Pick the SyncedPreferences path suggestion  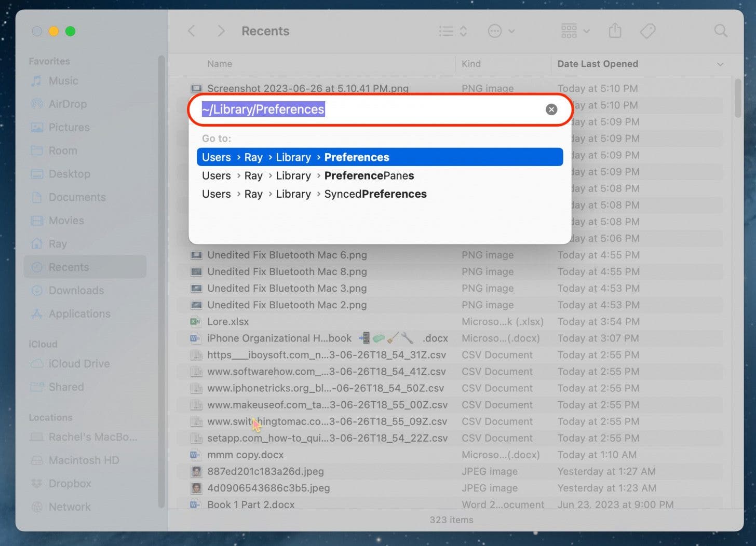click(x=375, y=194)
